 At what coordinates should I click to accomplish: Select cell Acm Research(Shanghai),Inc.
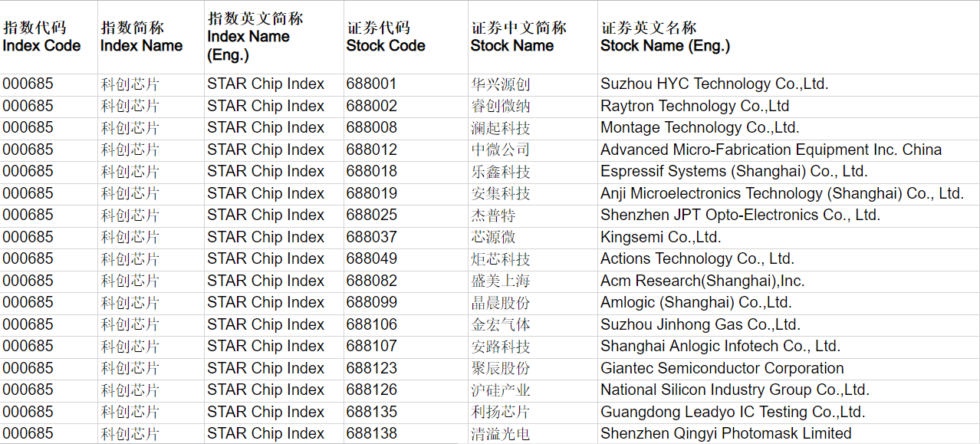pyautogui.click(x=789, y=281)
